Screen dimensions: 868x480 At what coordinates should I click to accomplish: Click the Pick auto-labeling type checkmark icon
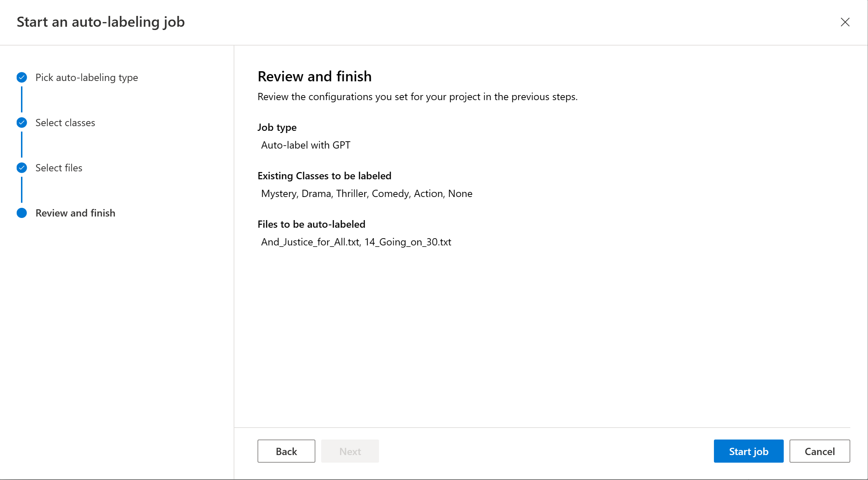[x=22, y=77]
